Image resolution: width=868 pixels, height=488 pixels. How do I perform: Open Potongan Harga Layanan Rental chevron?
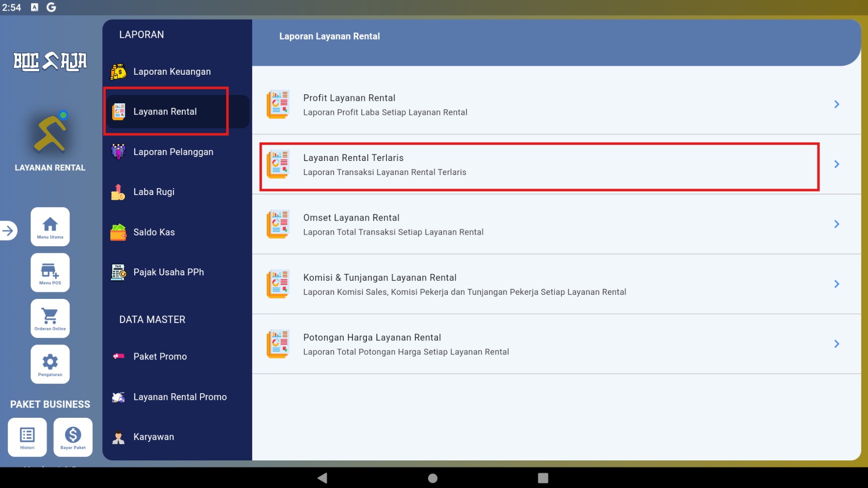[836, 344]
